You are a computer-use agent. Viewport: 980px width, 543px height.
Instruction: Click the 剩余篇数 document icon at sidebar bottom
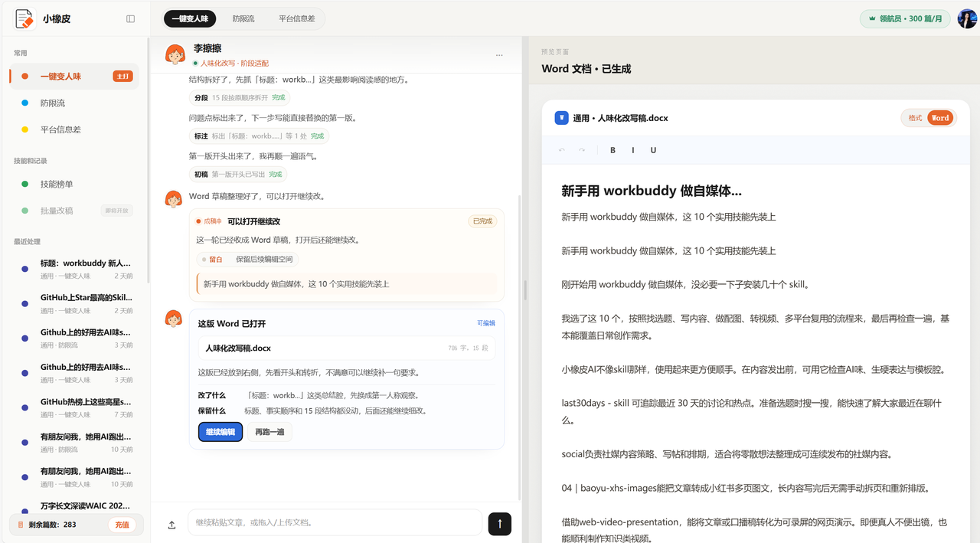(21, 525)
